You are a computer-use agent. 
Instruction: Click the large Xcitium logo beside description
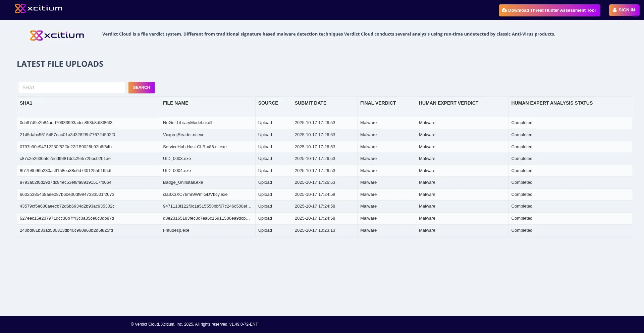[57, 35]
